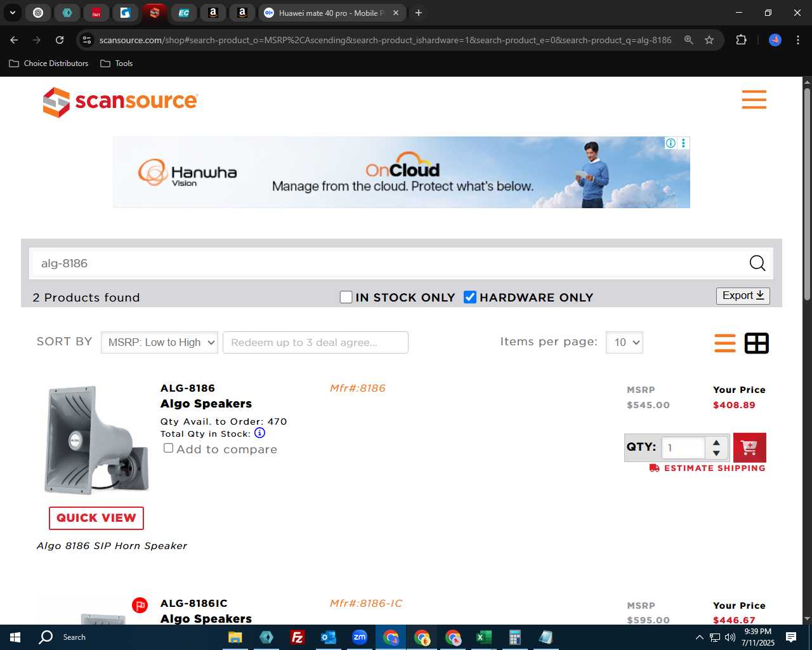Open the Chrome profile avatar
This screenshot has width=812, height=650.
point(775,40)
